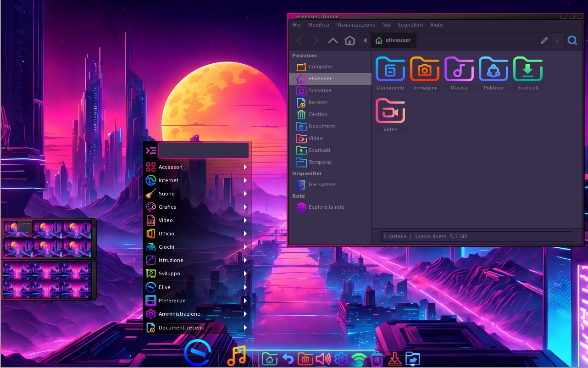588x368 pixels.
Task: Open the Segnalibri menu
Action: click(x=410, y=25)
